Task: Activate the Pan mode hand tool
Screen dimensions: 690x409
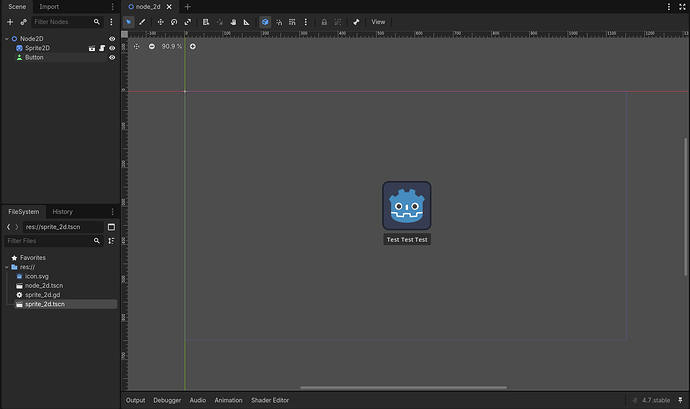Action: click(x=233, y=22)
